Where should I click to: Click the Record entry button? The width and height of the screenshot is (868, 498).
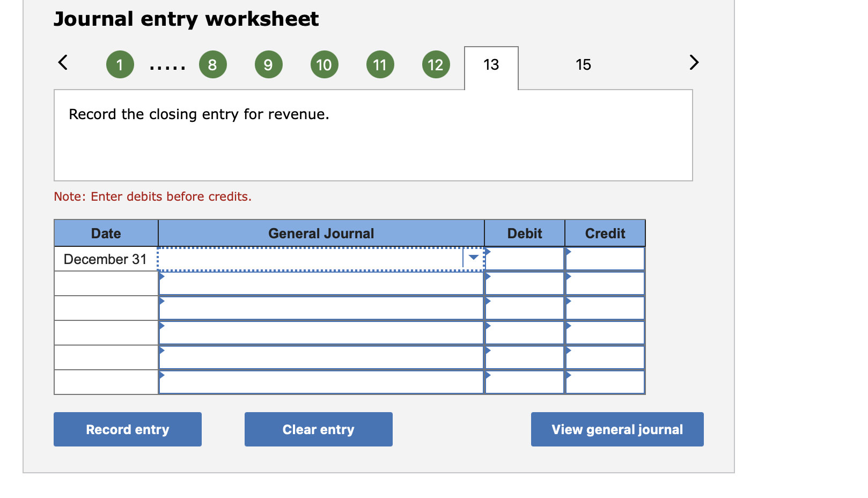127,429
